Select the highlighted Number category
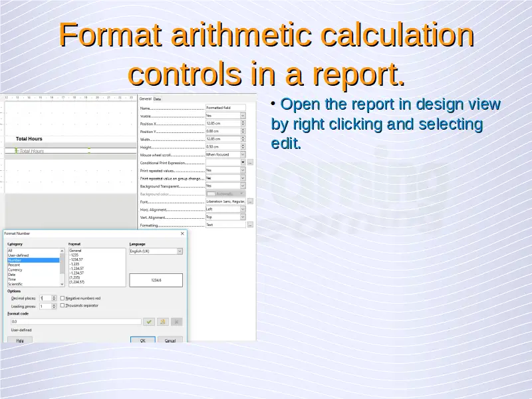The height and width of the screenshot is (399, 532). (33, 260)
